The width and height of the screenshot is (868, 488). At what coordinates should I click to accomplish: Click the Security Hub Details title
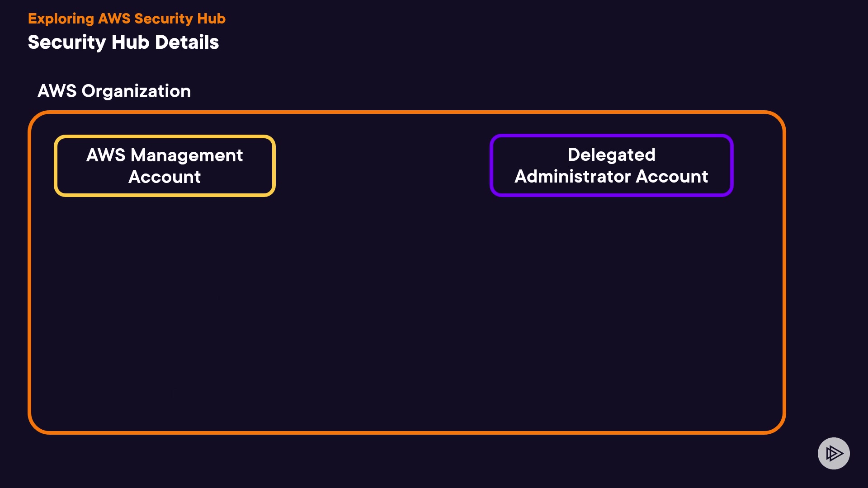123,42
